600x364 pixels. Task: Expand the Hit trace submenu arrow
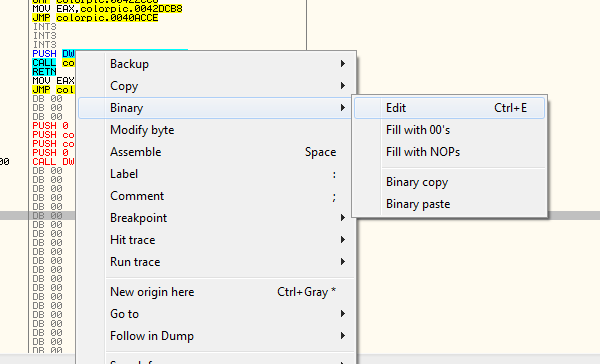click(x=343, y=240)
